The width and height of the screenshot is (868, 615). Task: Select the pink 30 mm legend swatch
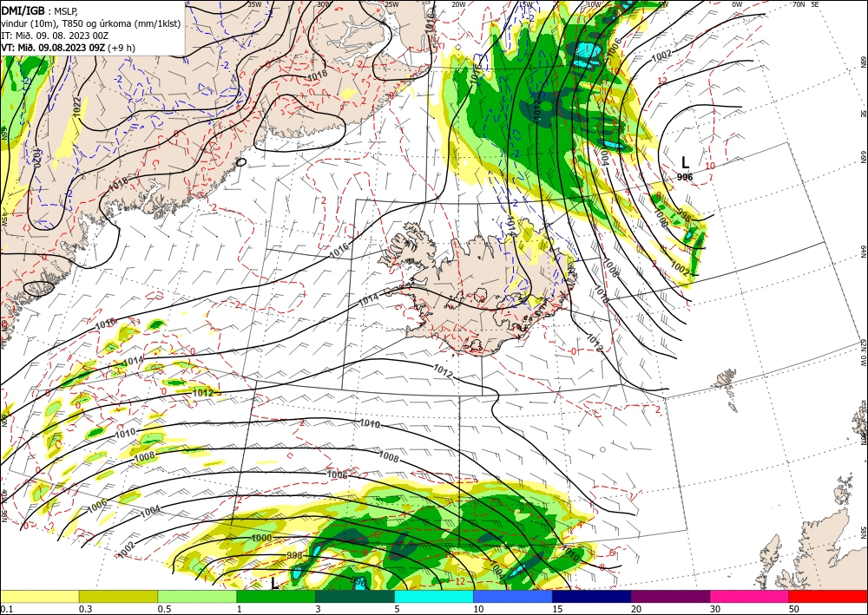(x=750, y=596)
